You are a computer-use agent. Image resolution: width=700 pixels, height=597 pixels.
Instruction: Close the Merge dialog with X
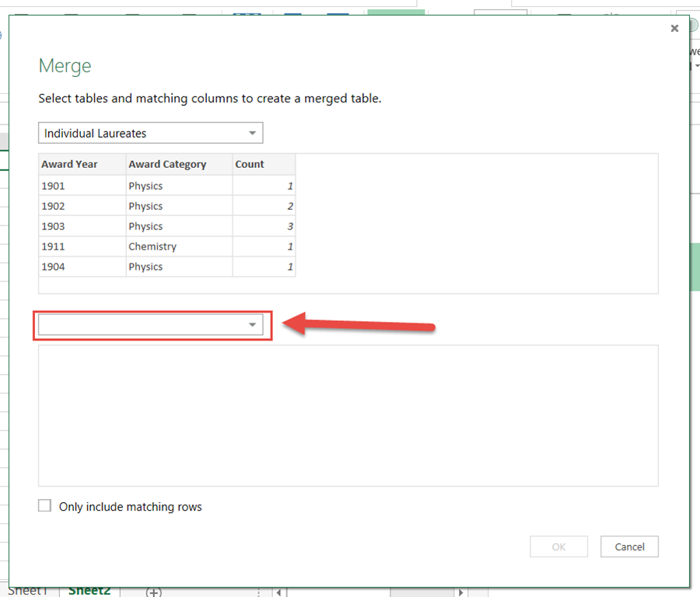click(x=674, y=29)
